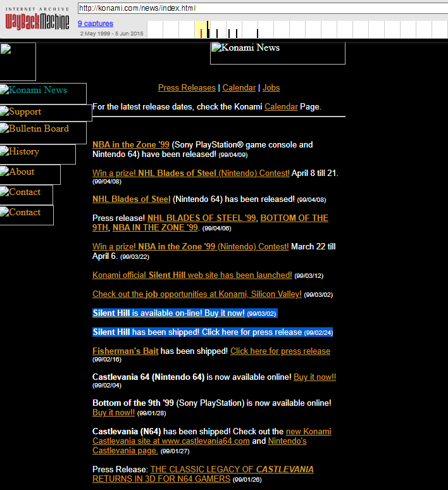The image size is (448, 490).
Task: Go to the Bulletin Board sidebar image
Action: point(43,132)
